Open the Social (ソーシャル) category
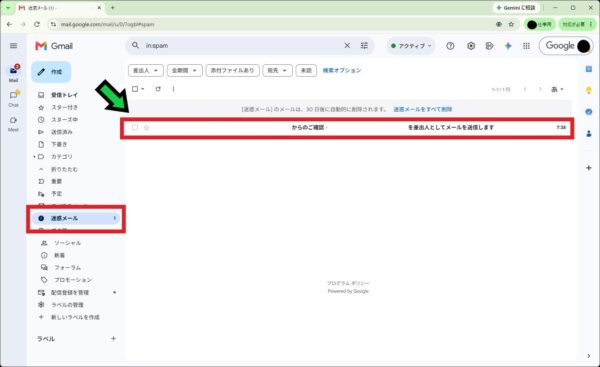This screenshot has width=600, height=367. [67, 243]
